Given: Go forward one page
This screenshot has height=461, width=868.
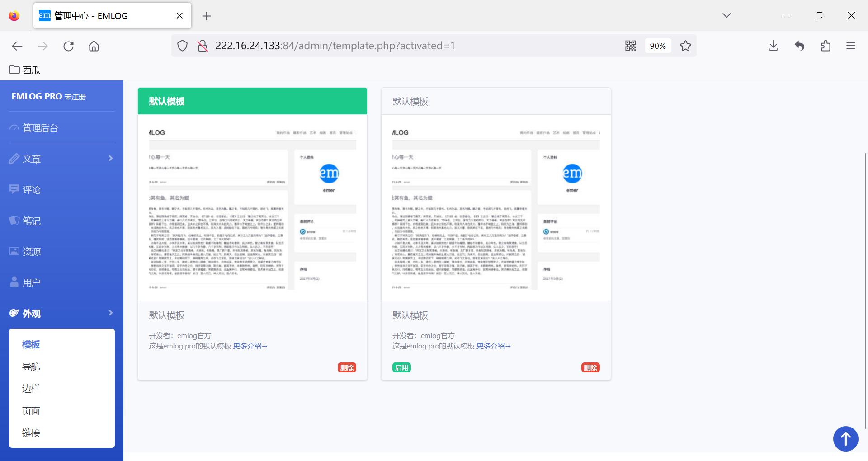Looking at the screenshot, I should pos(43,46).
